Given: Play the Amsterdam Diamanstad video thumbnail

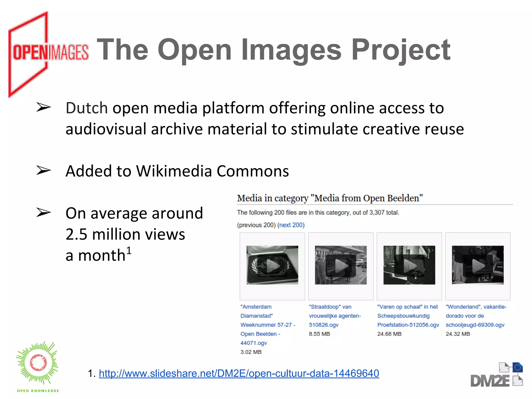Looking at the screenshot, I should pos(272,265).
